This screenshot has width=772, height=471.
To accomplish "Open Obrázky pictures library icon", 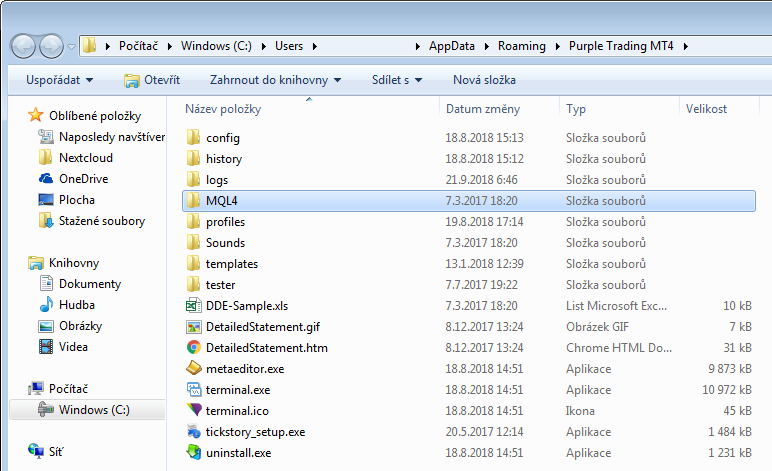I will 46,326.
